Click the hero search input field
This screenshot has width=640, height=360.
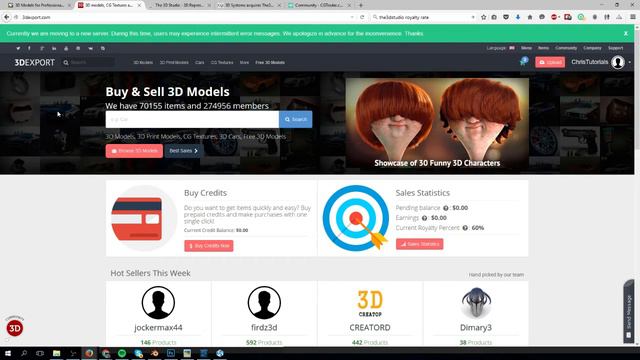(192, 119)
